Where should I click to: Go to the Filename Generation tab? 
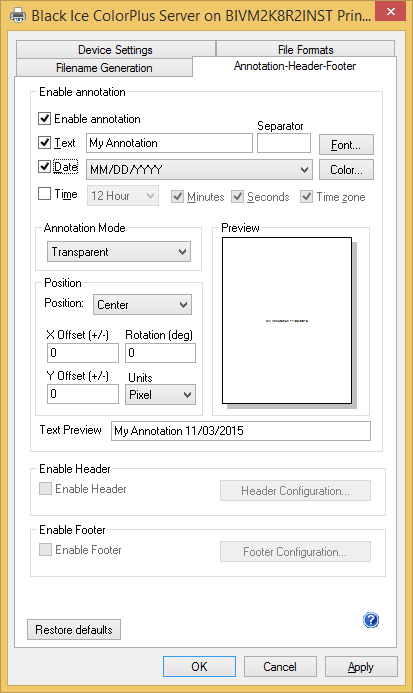pos(104,68)
